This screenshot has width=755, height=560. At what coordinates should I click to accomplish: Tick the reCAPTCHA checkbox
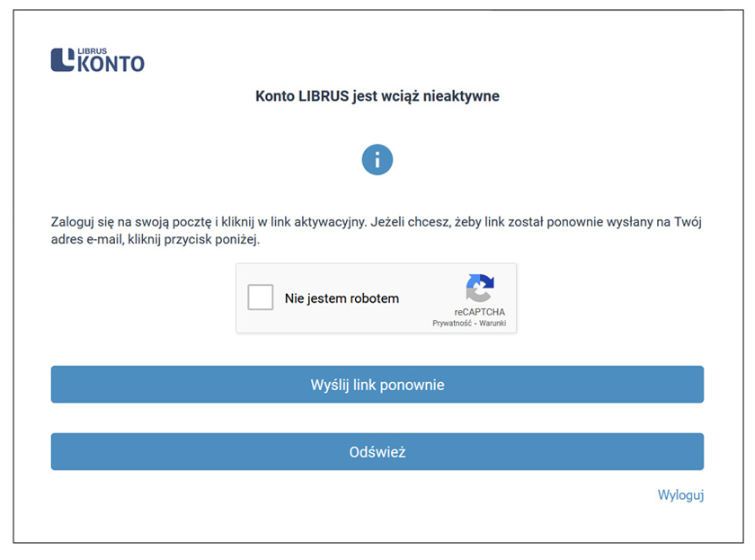tap(261, 298)
